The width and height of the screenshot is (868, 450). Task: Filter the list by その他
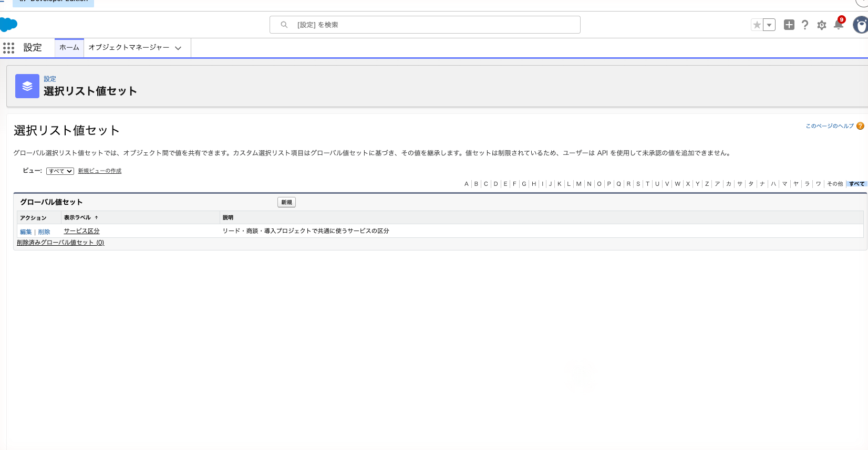pyautogui.click(x=834, y=184)
